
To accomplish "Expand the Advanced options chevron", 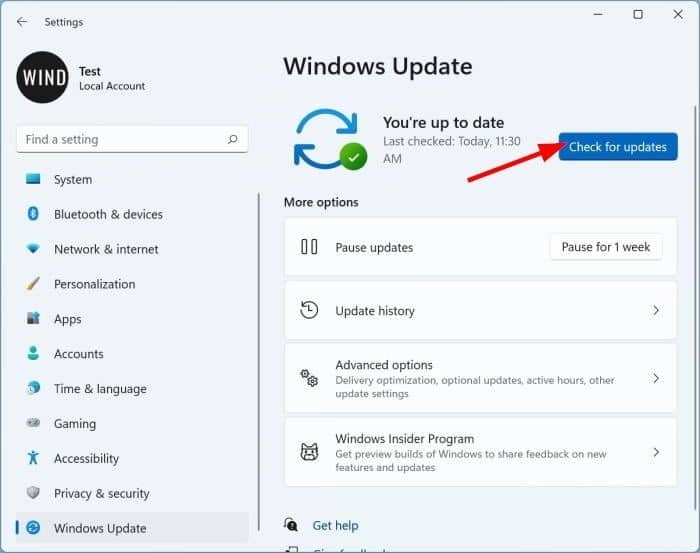I will 656,378.
